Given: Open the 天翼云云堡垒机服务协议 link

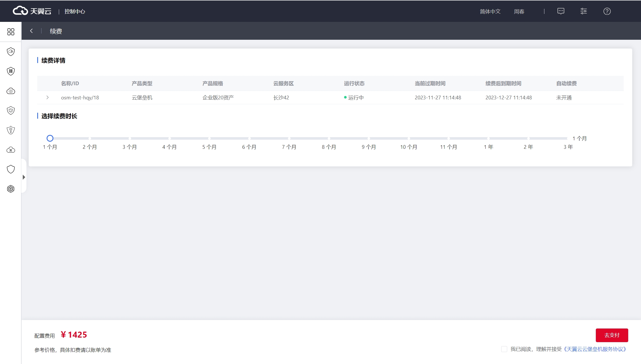Looking at the screenshot, I should point(595,349).
